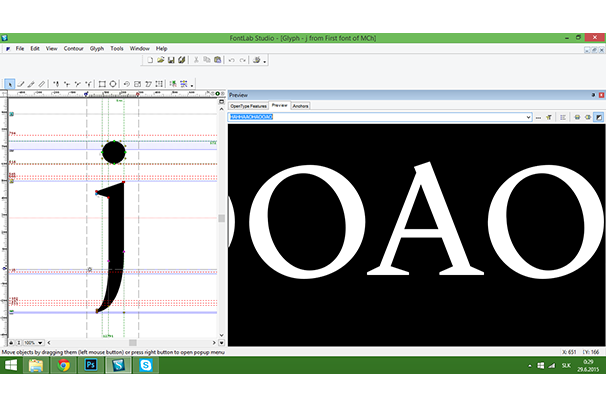Select the Ellipse drawing tool
This screenshot has height=406, width=606.
click(x=113, y=84)
